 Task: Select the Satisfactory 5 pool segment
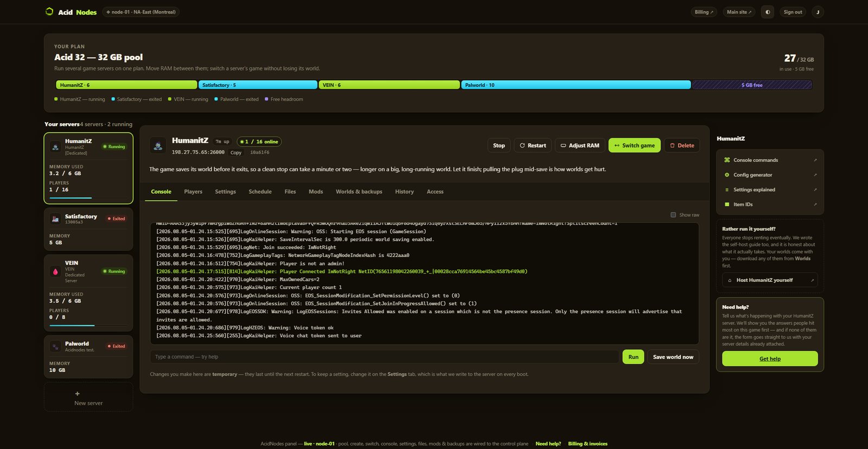(x=258, y=85)
